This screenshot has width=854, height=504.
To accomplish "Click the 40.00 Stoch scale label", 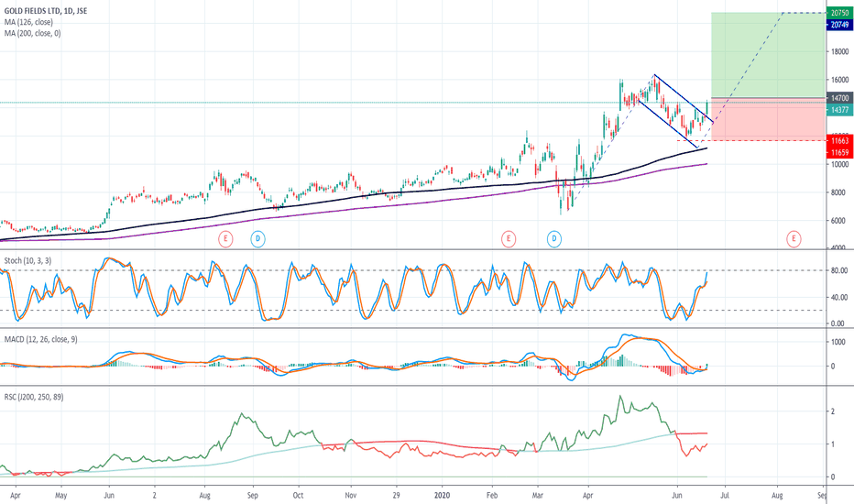I will 839,298.
